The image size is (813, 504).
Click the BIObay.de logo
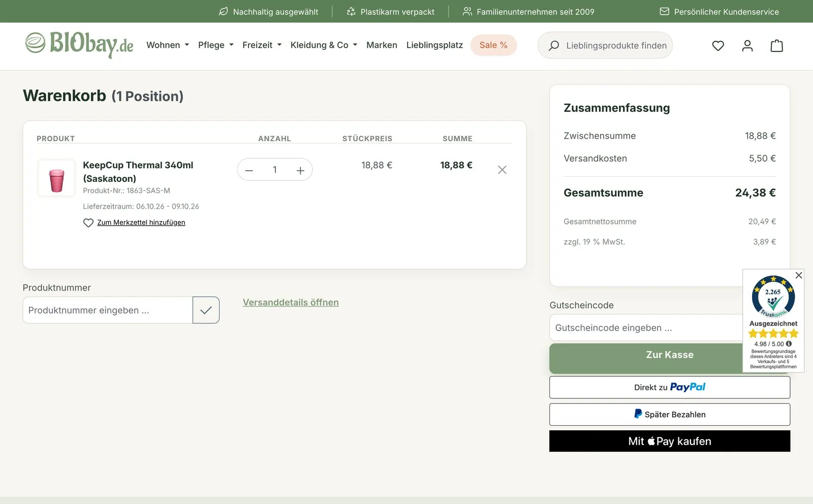[x=79, y=45]
